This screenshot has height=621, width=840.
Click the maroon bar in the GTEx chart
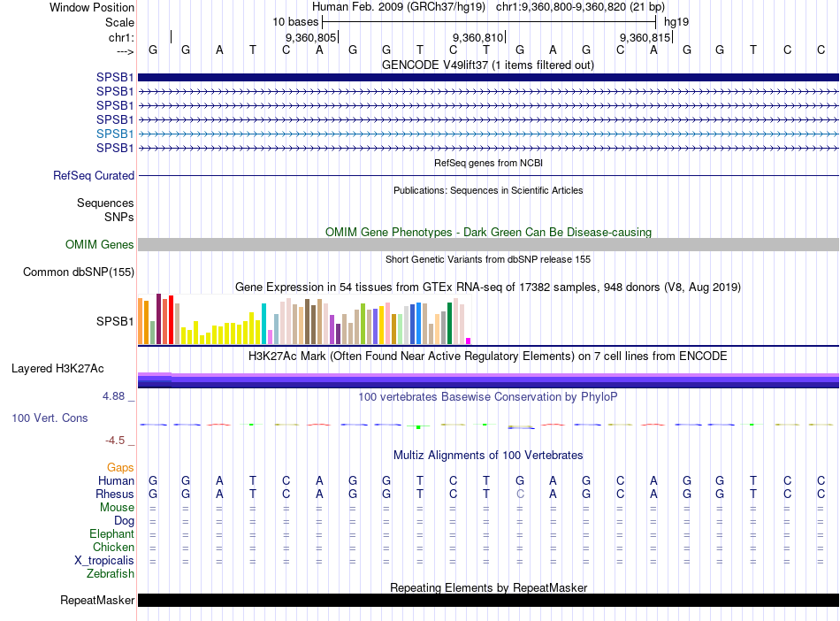tap(158, 318)
